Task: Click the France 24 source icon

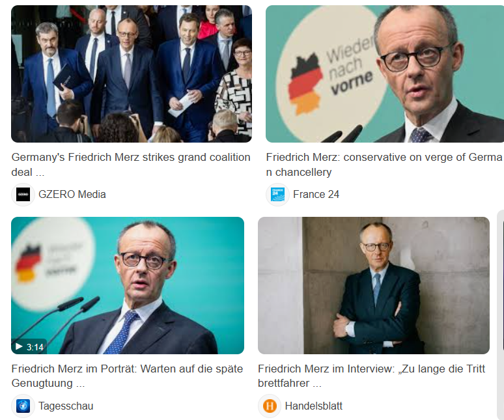Action: 277,195
